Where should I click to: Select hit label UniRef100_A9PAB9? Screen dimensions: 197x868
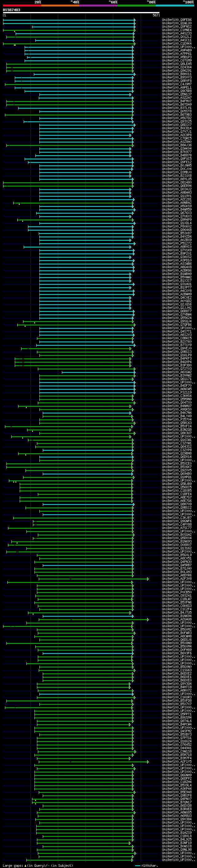pos(177,50)
